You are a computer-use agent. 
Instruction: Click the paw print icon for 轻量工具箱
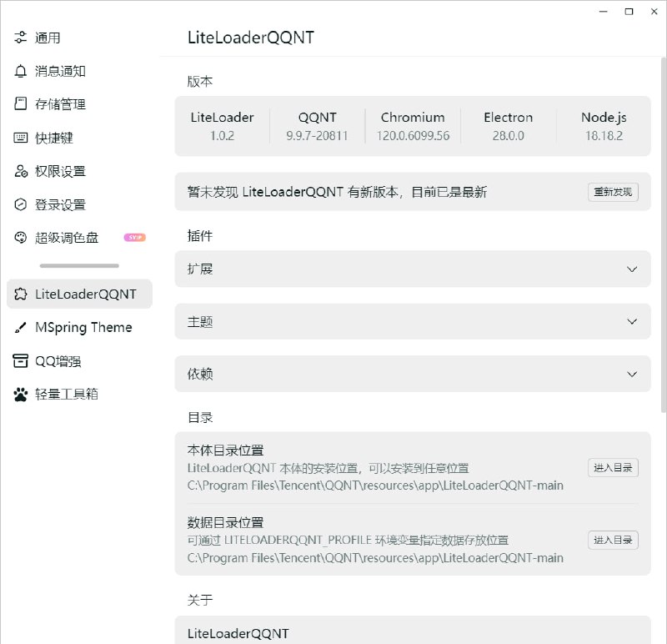(x=20, y=394)
